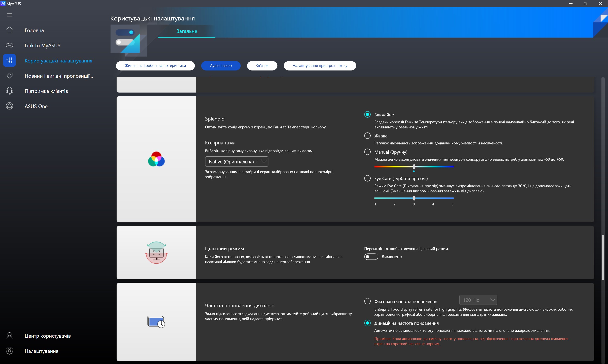Click the color temperature slider handle
This screenshot has height=364, width=608.
[414, 167]
